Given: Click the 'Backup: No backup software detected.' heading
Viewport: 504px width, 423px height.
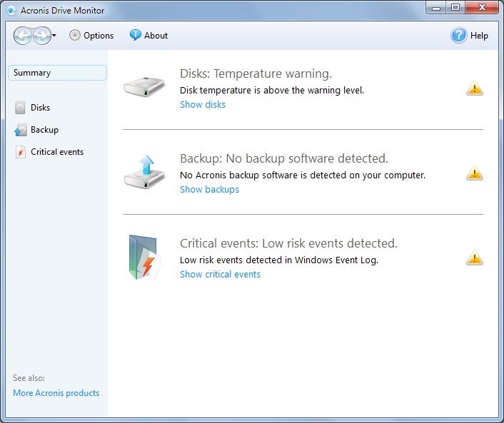Looking at the screenshot, I should coord(284,158).
